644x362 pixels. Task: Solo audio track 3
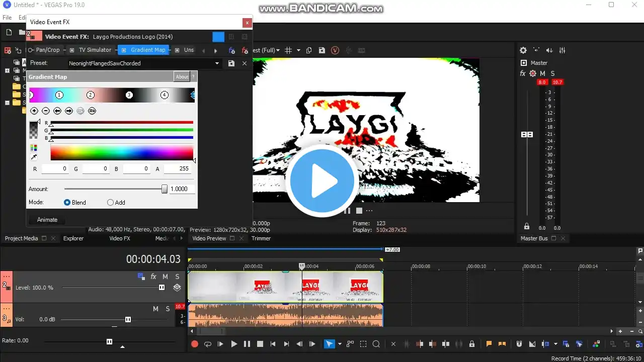click(x=168, y=309)
